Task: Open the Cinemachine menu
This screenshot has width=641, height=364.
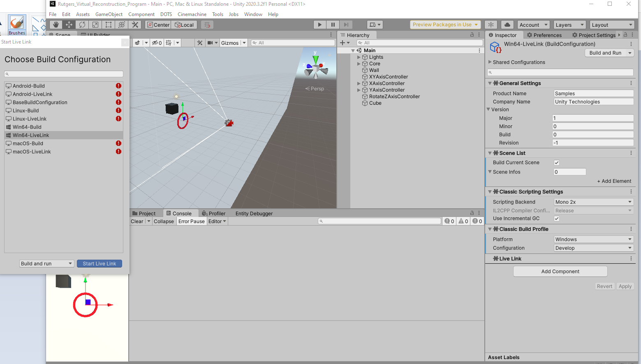Action: 192,14
